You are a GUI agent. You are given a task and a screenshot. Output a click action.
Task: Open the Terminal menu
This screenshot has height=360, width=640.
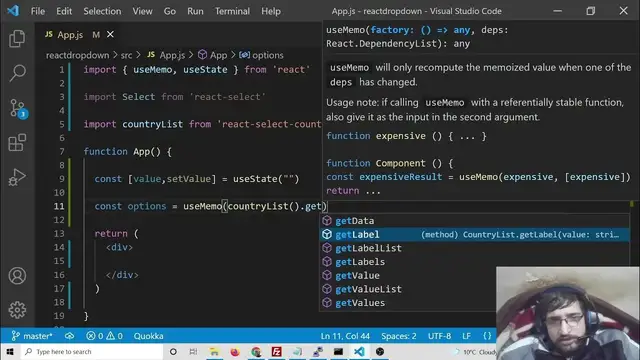click(x=232, y=11)
